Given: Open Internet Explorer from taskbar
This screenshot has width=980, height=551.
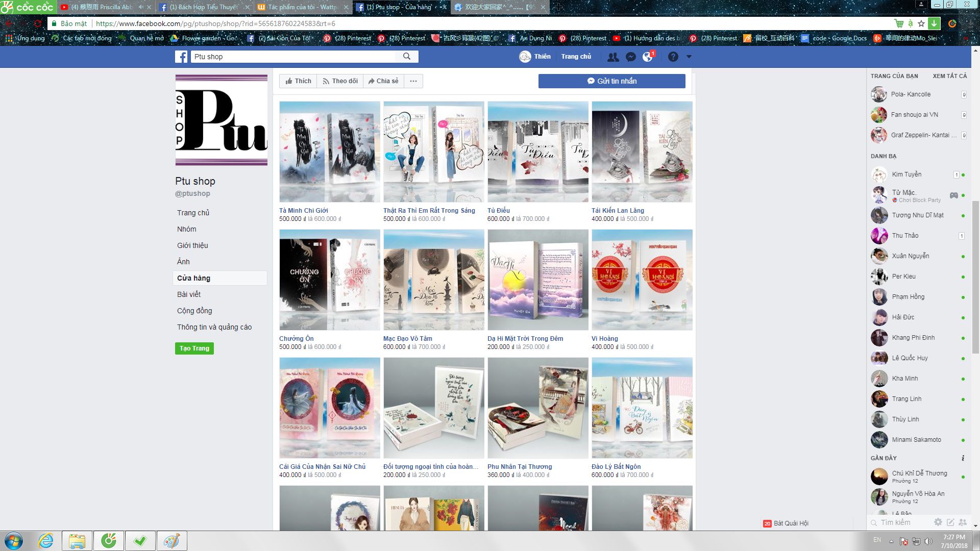Looking at the screenshot, I should coord(46,541).
